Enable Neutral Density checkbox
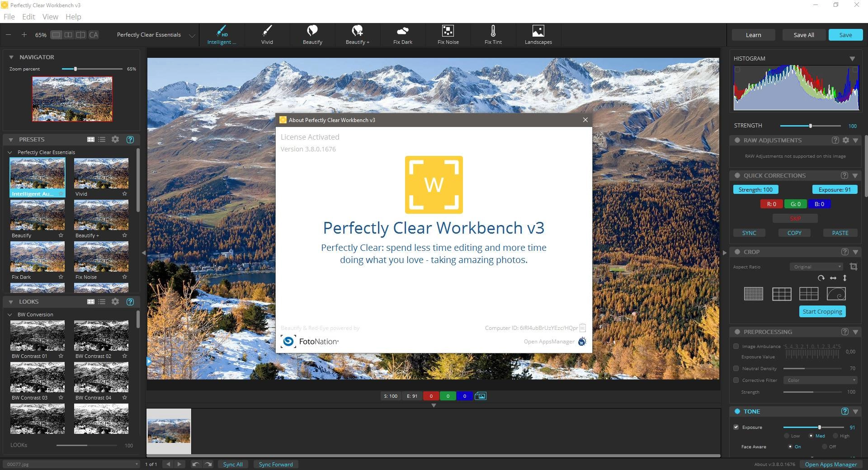868x470 pixels. pyautogui.click(x=736, y=368)
